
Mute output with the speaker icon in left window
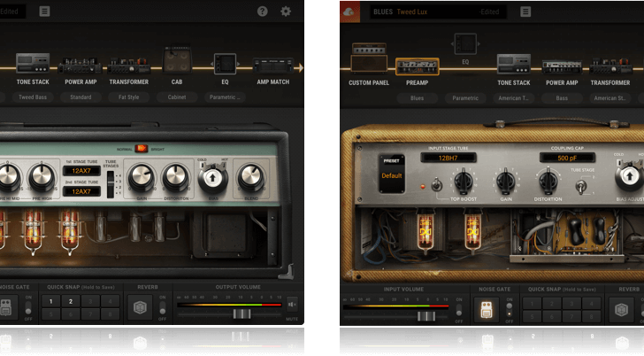292,305
